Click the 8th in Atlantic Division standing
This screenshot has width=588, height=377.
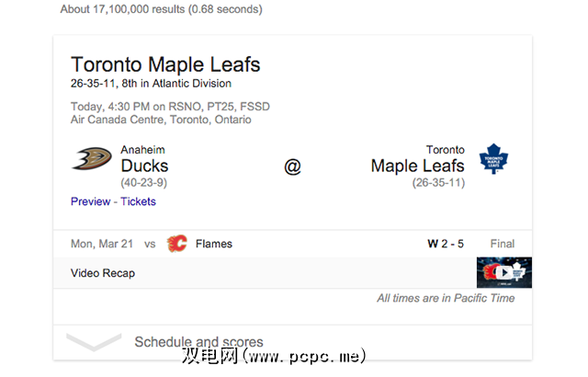click(x=175, y=84)
